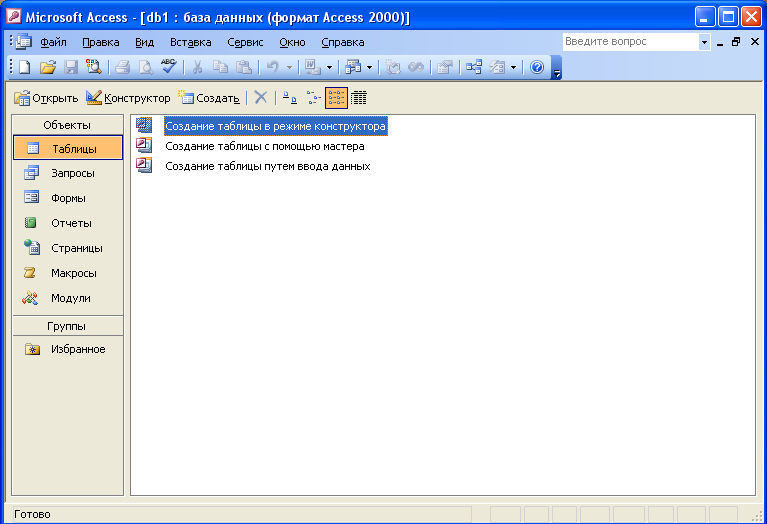This screenshot has height=524, width=767.
Task: Open the Файл menu
Action: (53, 43)
